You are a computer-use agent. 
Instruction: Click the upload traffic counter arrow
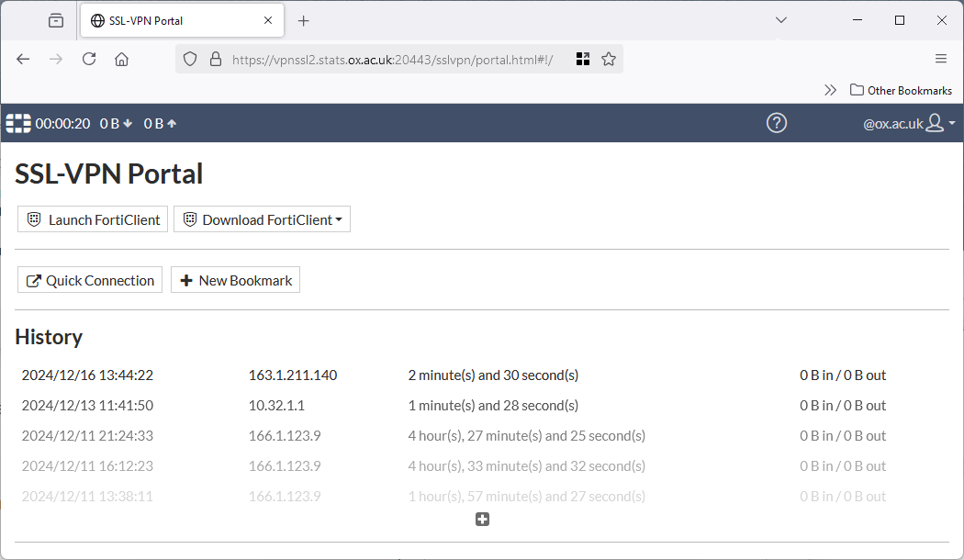click(171, 122)
